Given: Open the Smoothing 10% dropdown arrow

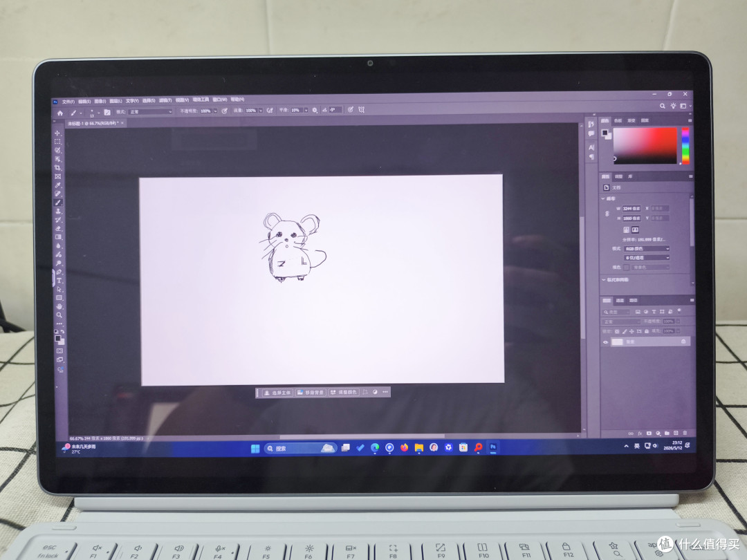Looking at the screenshot, I should [306, 110].
